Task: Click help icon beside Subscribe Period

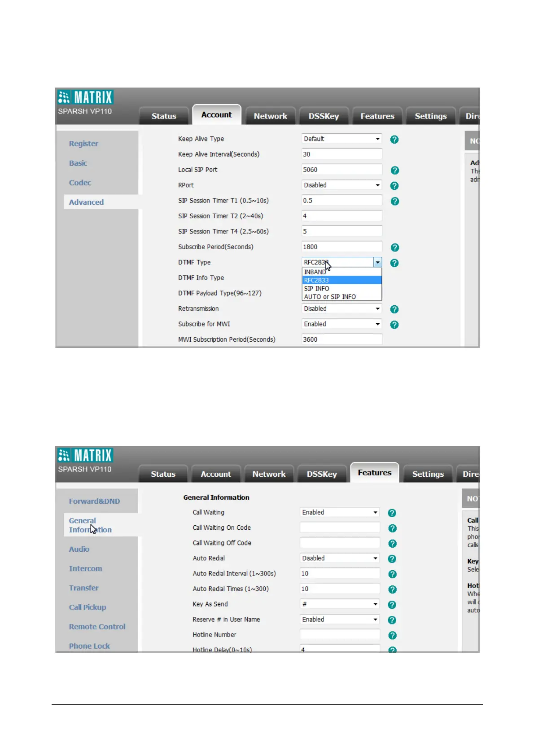Action: click(x=394, y=247)
